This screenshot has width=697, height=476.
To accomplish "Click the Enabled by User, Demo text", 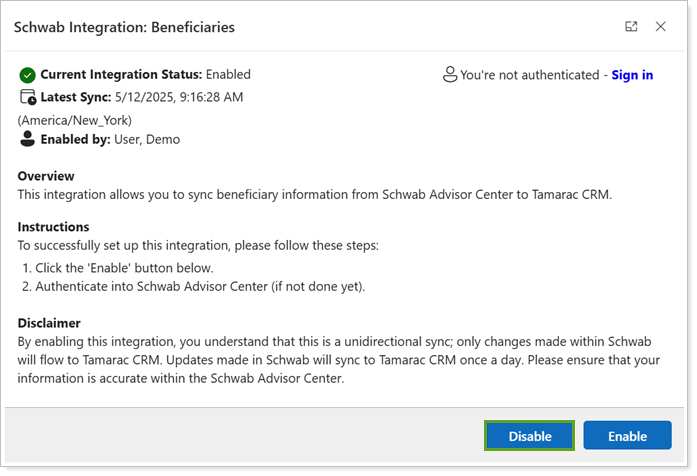I will 110,140.
